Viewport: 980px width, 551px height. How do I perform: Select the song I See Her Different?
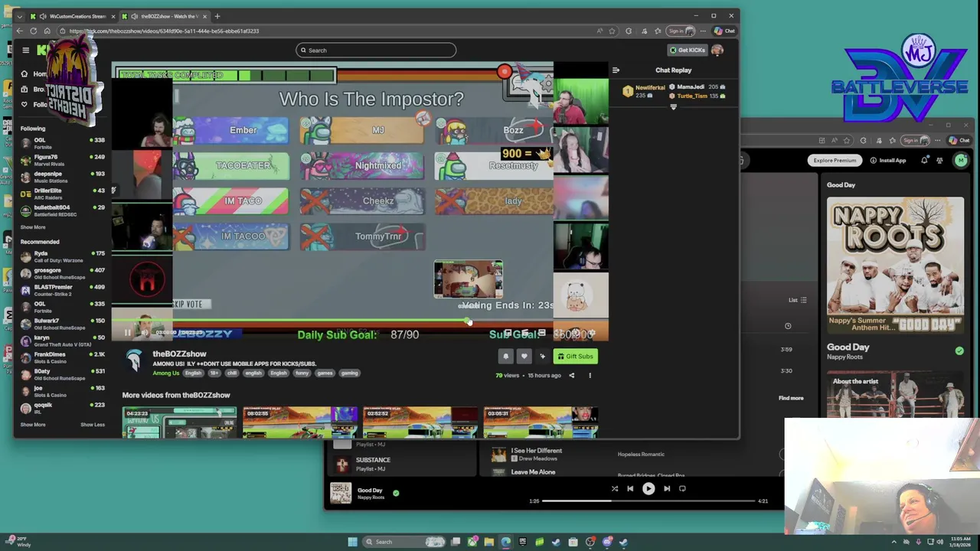coord(536,451)
